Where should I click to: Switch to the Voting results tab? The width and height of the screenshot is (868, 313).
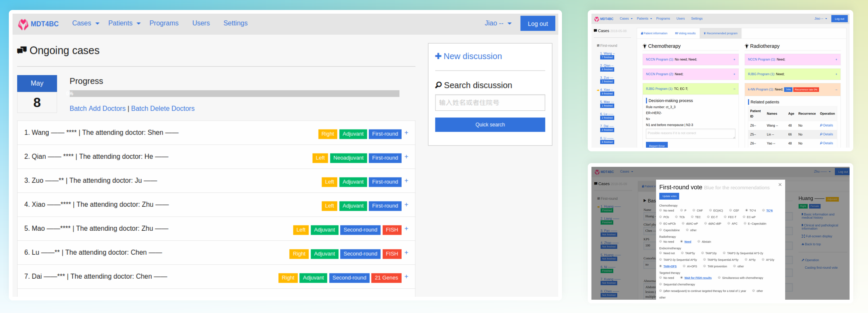(x=685, y=33)
